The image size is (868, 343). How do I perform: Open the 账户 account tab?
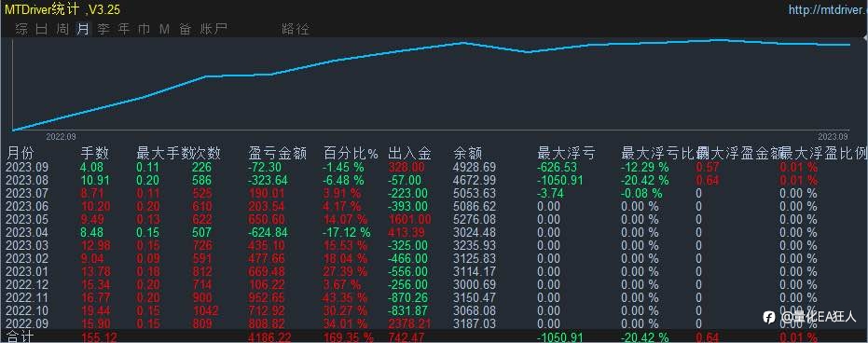click(x=214, y=29)
